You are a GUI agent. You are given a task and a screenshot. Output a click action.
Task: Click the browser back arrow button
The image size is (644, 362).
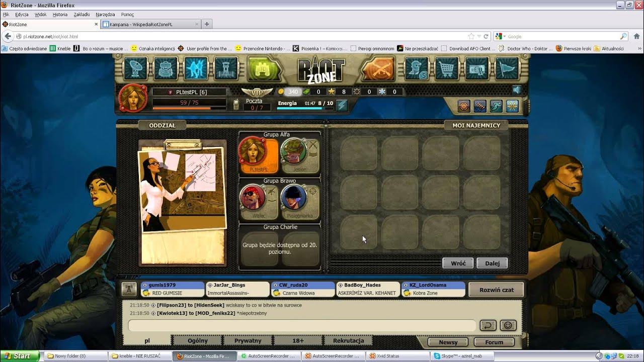point(8,36)
